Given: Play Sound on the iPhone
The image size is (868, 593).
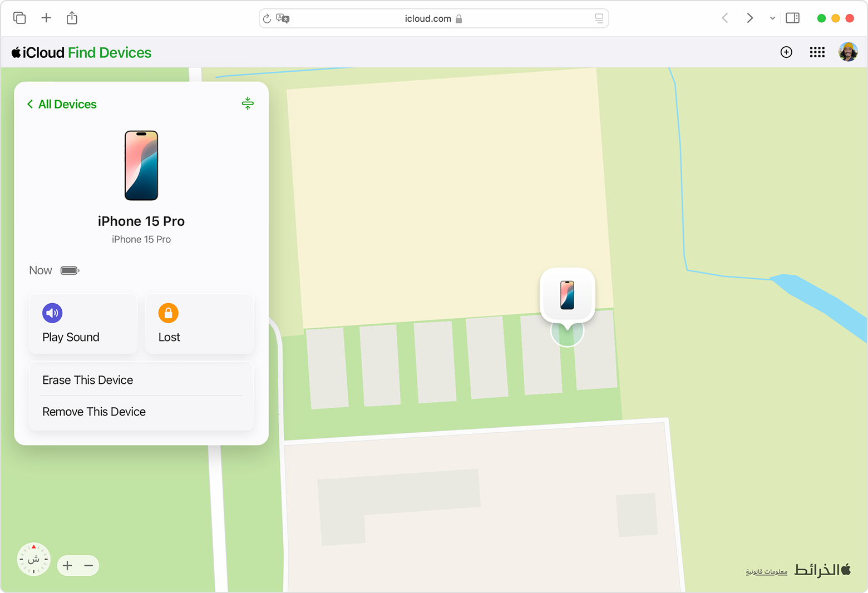Looking at the screenshot, I should click(83, 324).
